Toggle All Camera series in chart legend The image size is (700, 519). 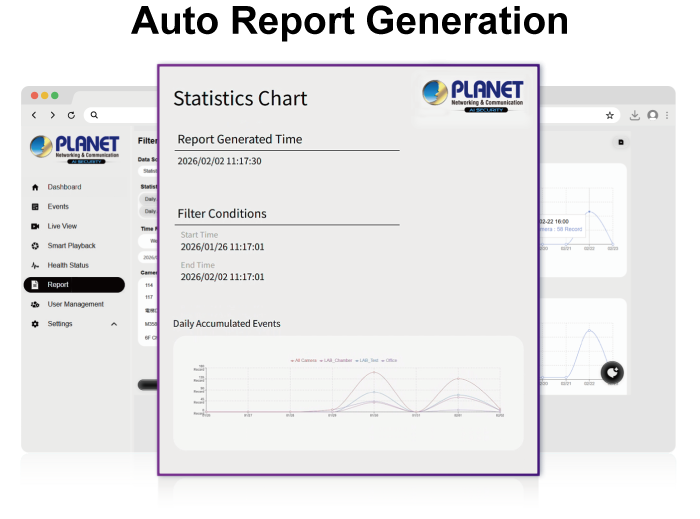[303, 359]
